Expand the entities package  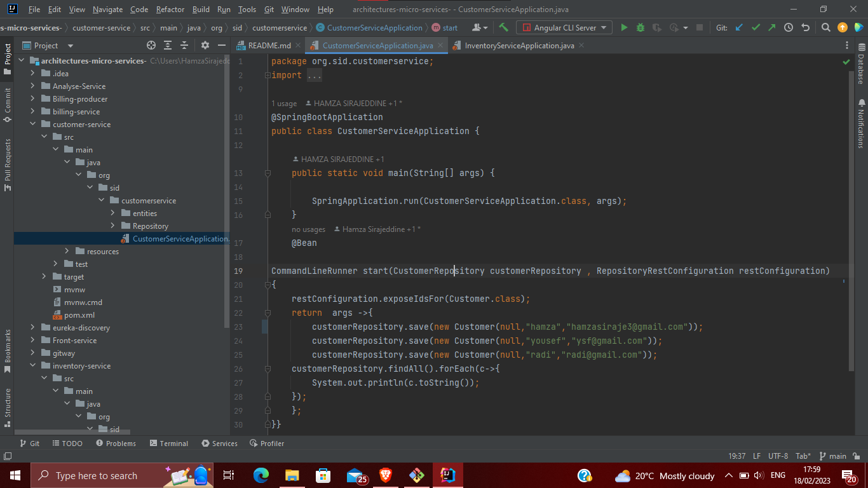[x=113, y=213]
